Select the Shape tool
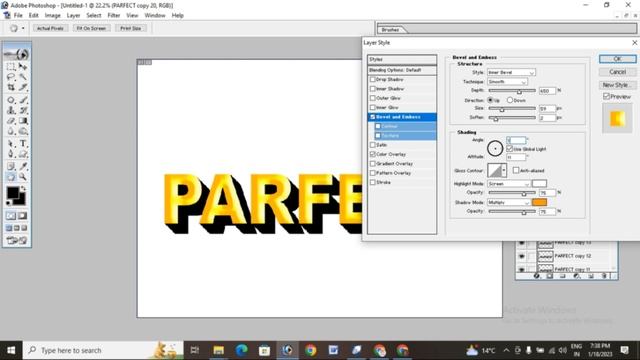Image resolution: width=640 pixels, height=360 pixels. [23, 154]
